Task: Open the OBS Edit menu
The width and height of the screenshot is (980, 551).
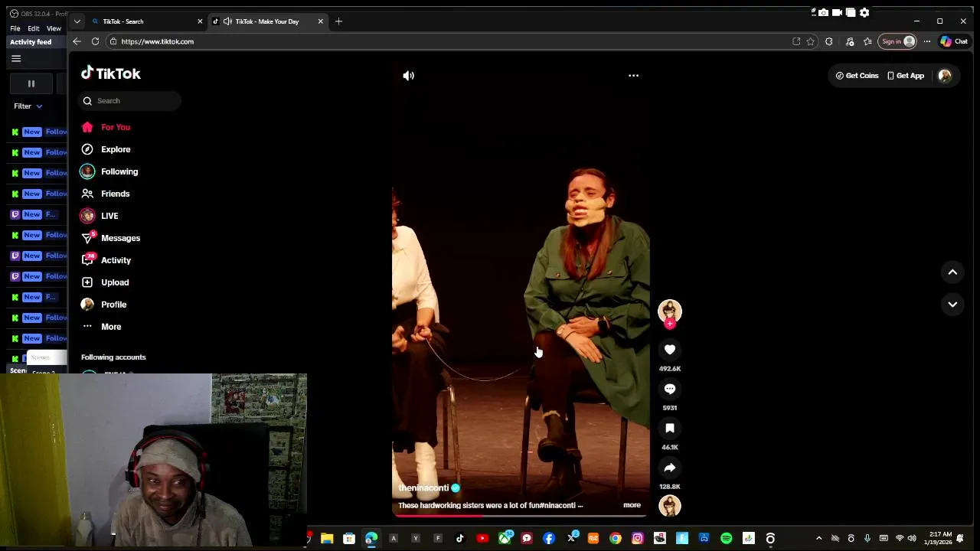Action: tap(34, 28)
